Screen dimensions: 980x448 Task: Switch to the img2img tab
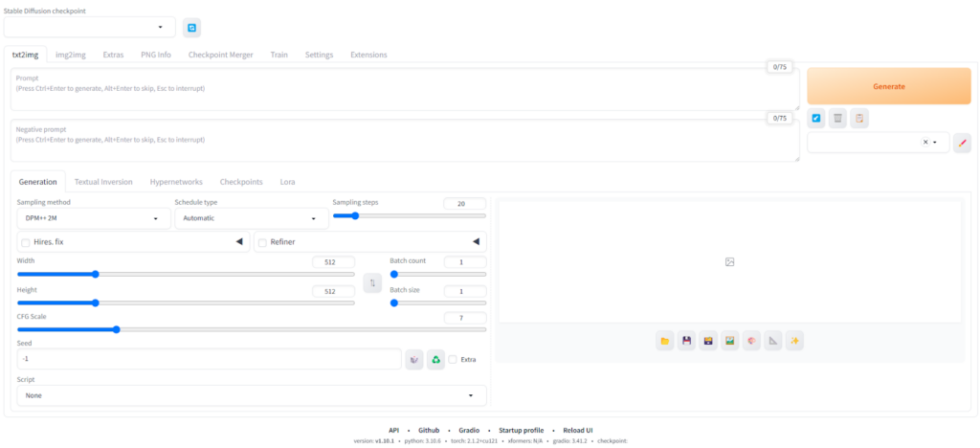(x=71, y=55)
